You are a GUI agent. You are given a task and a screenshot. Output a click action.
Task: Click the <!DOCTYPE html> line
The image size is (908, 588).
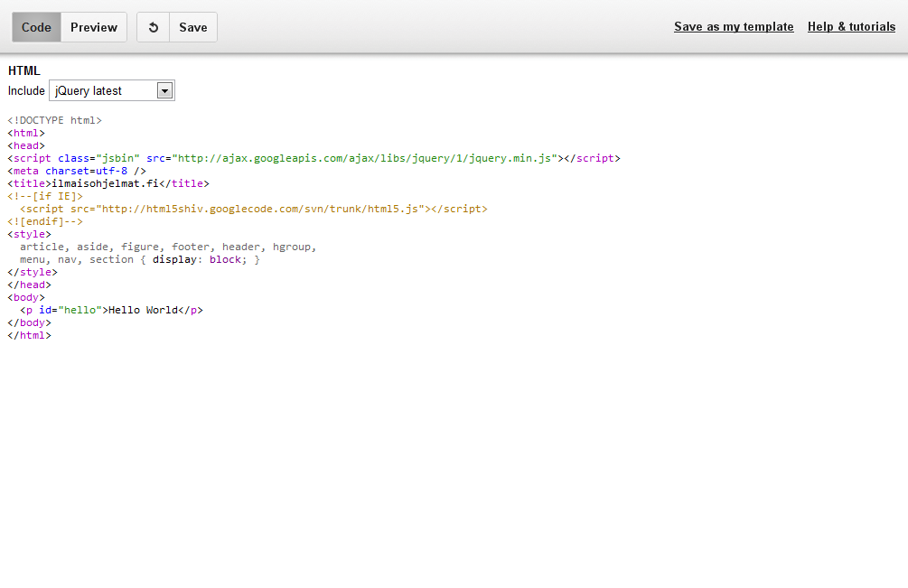(x=54, y=120)
